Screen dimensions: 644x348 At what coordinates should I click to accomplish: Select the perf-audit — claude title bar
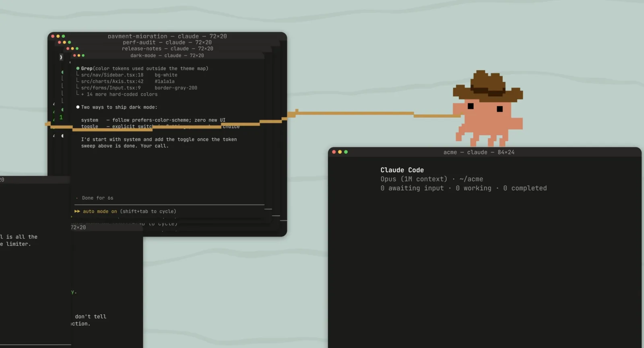(x=167, y=42)
